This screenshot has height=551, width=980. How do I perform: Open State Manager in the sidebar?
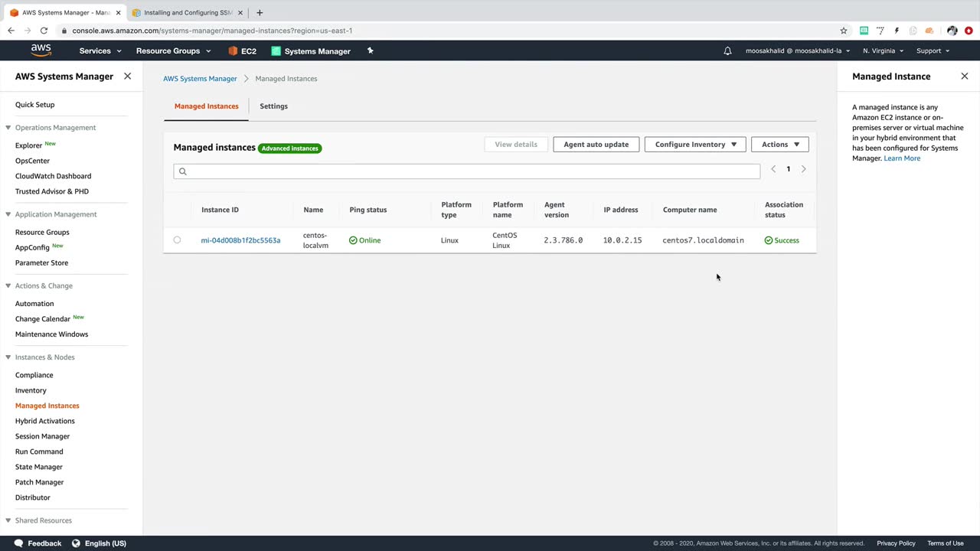(x=39, y=467)
